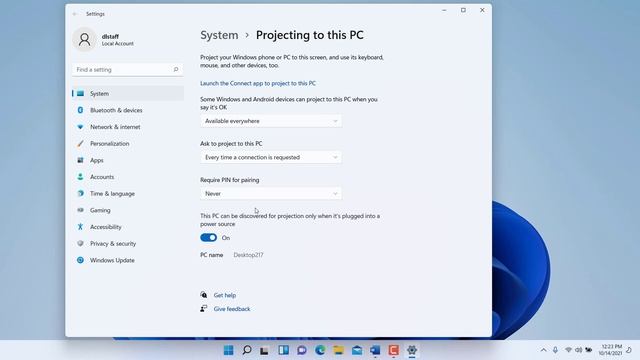Open Every time a connection is requested dropdown
This screenshot has height=360, width=640.
click(271, 157)
